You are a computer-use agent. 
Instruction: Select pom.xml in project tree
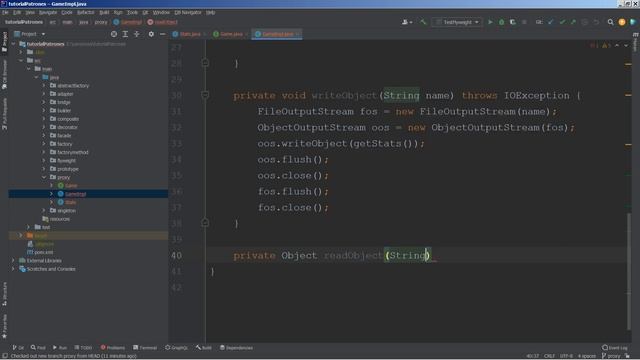[x=43, y=252]
